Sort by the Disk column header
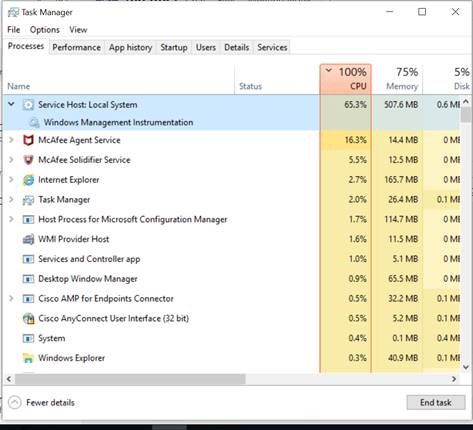 (x=447, y=79)
